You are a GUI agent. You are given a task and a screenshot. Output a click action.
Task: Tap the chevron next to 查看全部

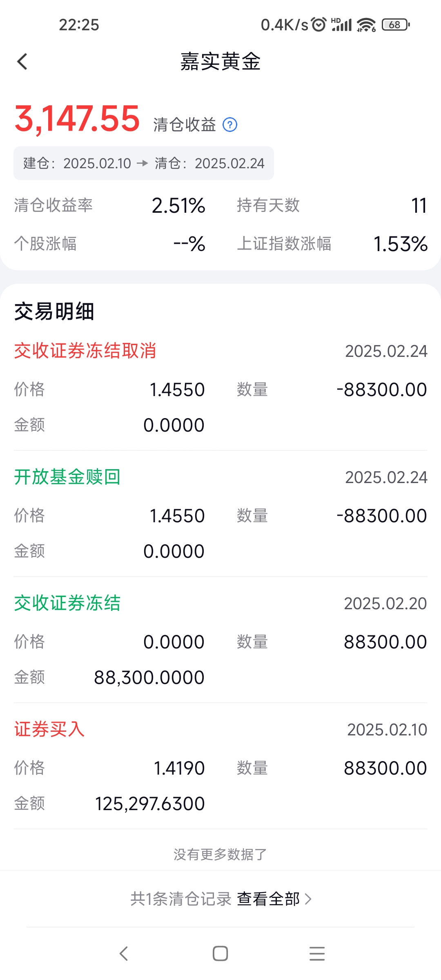309,899
